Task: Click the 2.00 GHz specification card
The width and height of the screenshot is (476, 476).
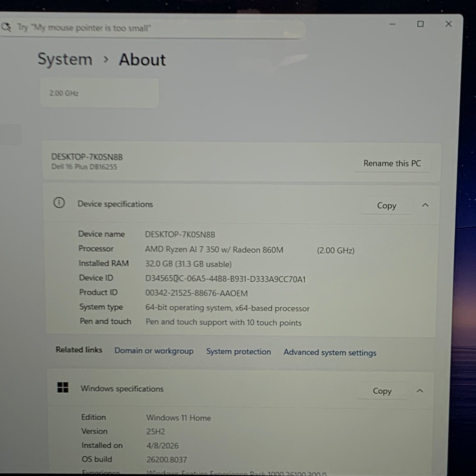Action: pos(99,93)
